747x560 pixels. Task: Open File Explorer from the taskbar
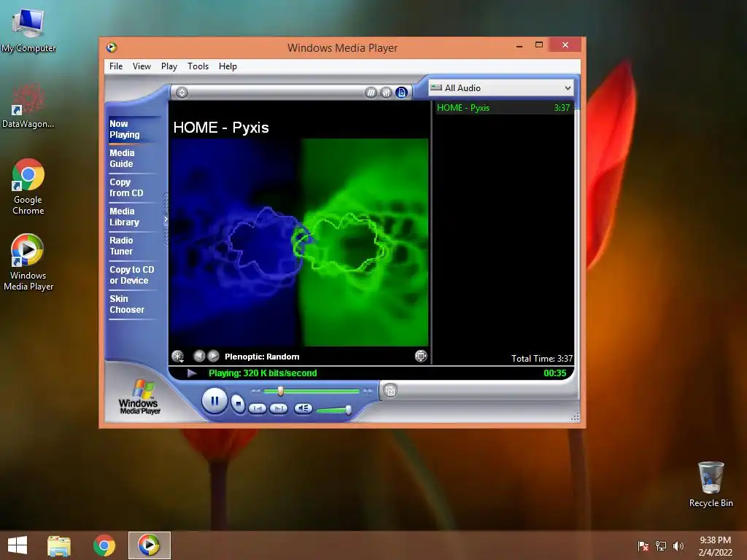click(x=59, y=545)
